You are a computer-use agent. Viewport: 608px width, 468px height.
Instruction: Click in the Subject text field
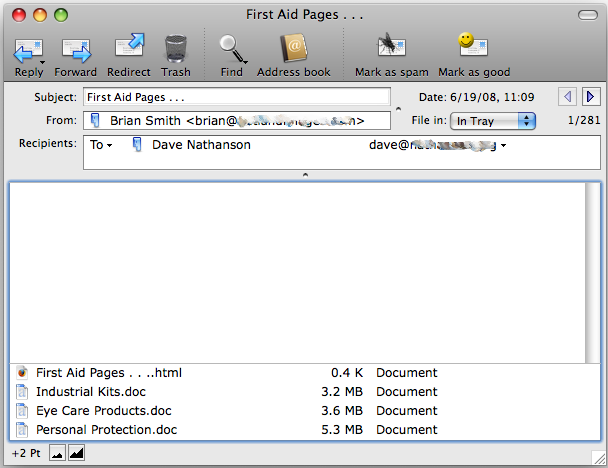pyautogui.click(x=237, y=98)
